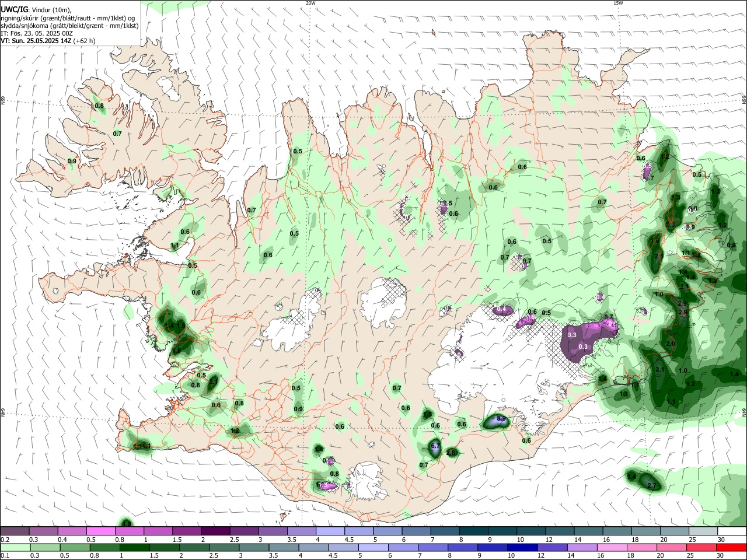The width and height of the screenshot is (747, 560).
Task: Click the '8.9' precipitation value on the map
Action: coord(501,419)
